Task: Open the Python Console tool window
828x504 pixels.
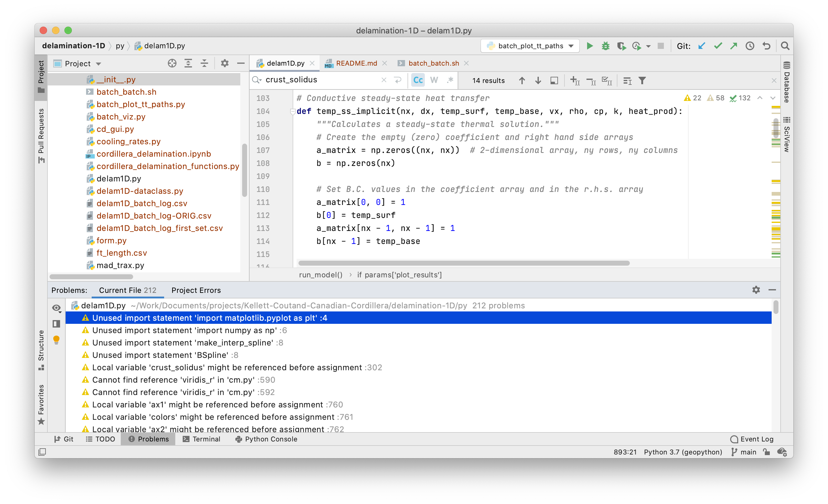Action: [x=266, y=439]
